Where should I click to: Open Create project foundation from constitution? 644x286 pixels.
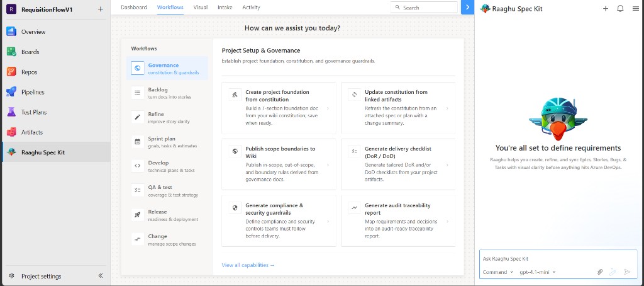point(279,108)
